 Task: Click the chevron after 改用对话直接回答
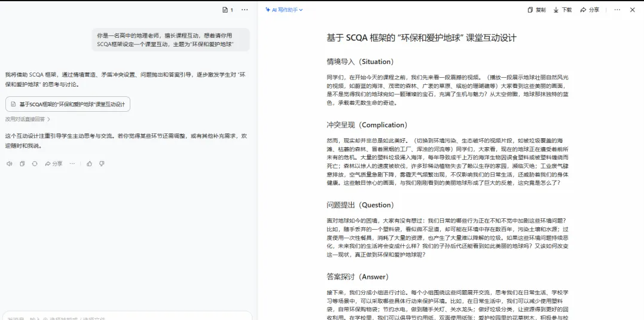tap(48, 119)
